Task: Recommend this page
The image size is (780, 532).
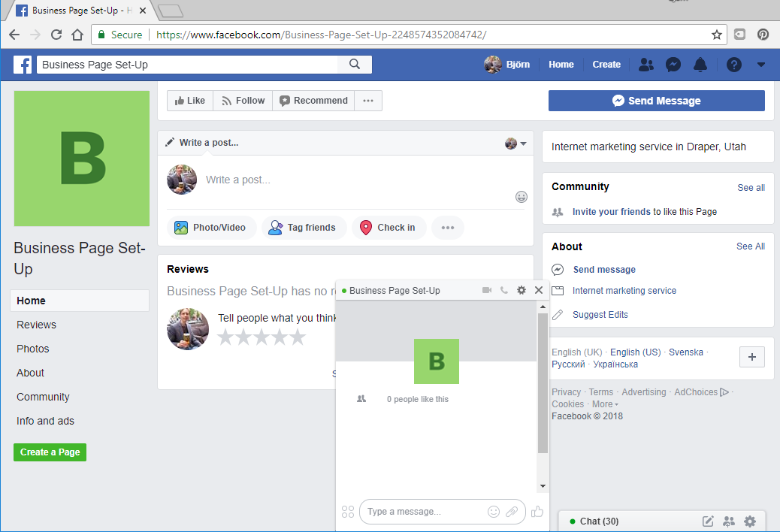Action: click(313, 101)
